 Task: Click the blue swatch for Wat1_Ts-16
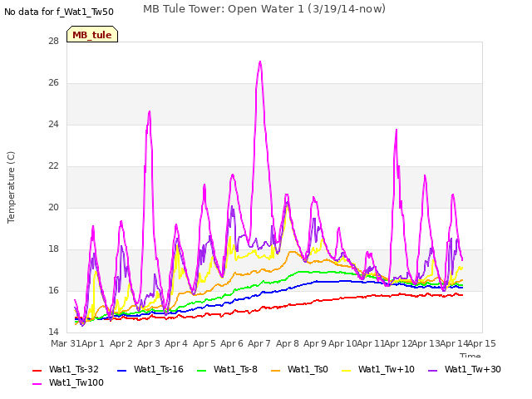(122, 371)
